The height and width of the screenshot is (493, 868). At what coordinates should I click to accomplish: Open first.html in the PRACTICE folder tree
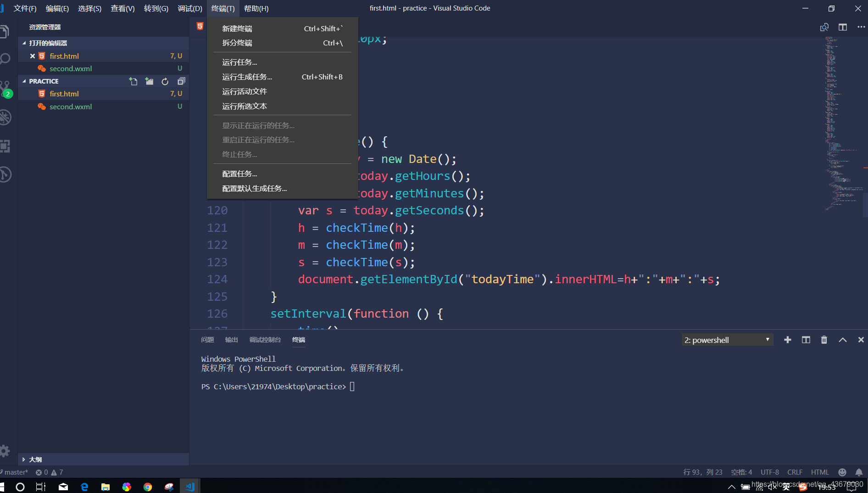point(103,94)
